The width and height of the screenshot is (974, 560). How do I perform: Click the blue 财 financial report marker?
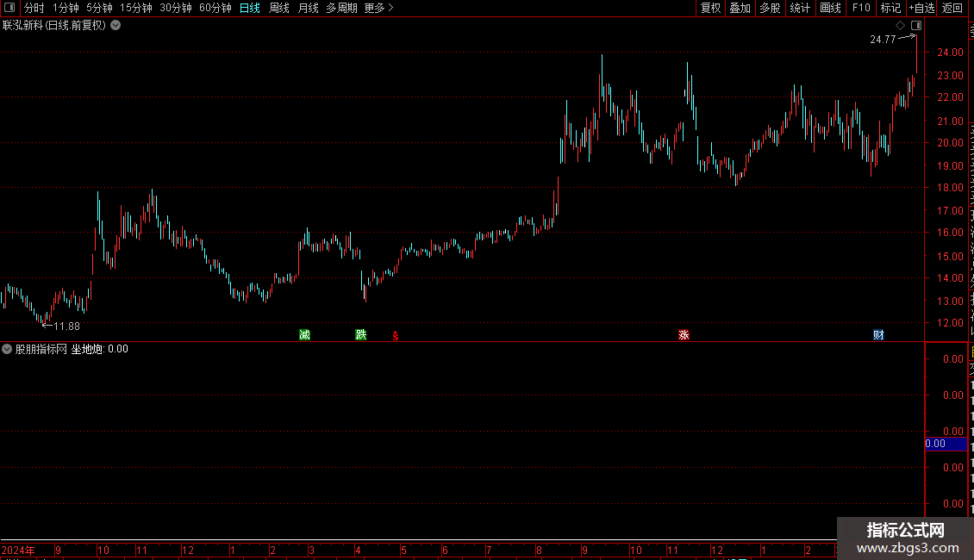point(878,334)
